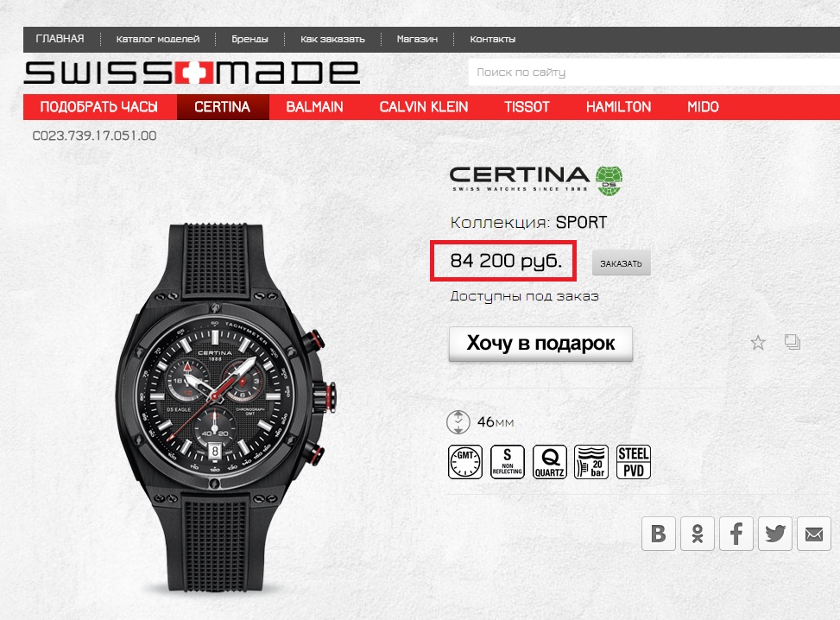Click the GMT feature icon
Image resolution: width=840 pixels, height=620 pixels.
click(465, 462)
